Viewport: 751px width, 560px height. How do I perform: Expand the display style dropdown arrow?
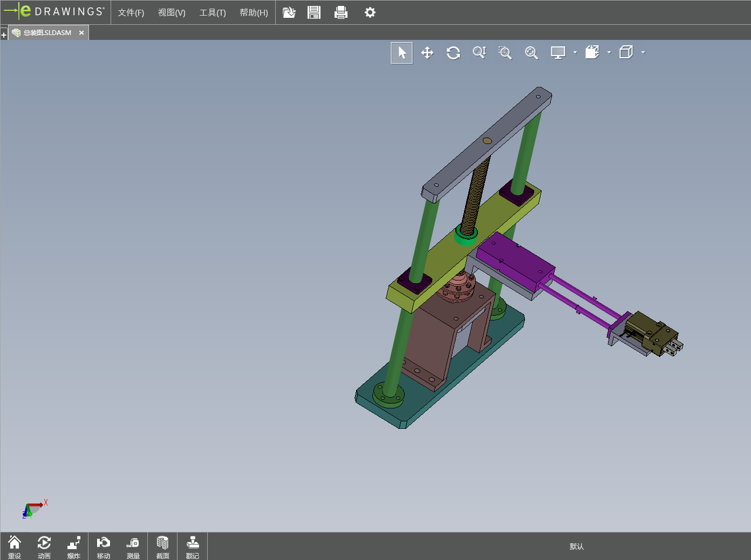click(643, 52)
